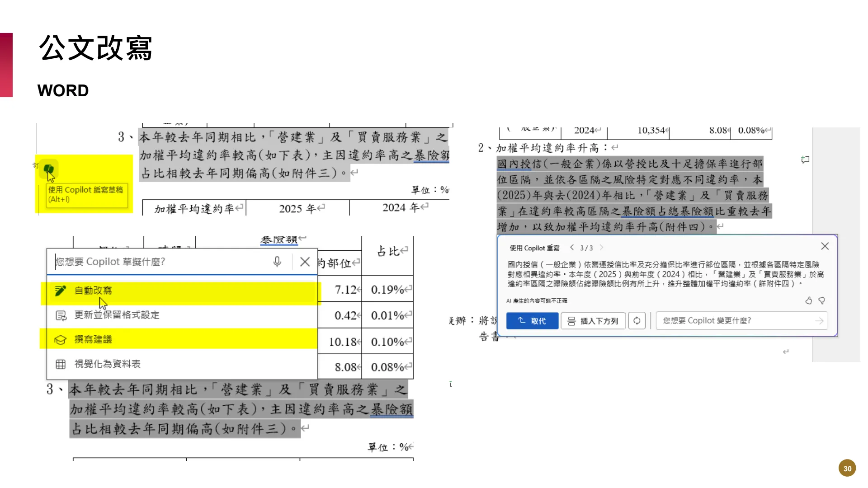
Task: Click the 使用 Copilot 重寫 title text
Action: coord(534,248)
